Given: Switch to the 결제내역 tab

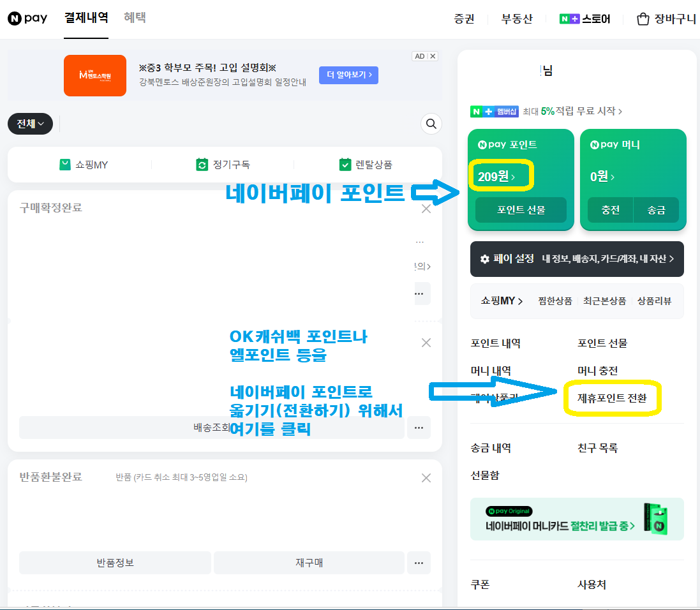Looking at the screenshot, I should tap(86, 18).
